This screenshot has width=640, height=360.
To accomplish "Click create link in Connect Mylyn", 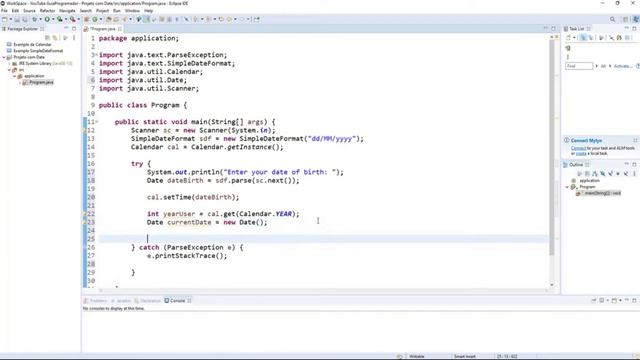I will point(581,153).
